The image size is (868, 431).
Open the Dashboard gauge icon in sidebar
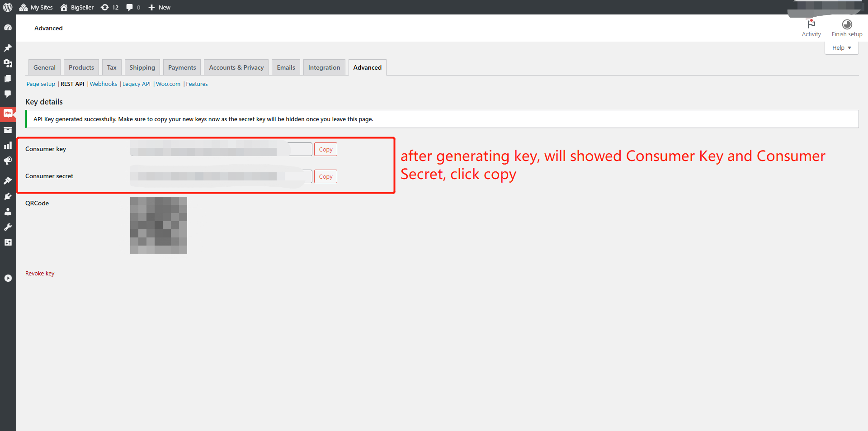(8, 28)
